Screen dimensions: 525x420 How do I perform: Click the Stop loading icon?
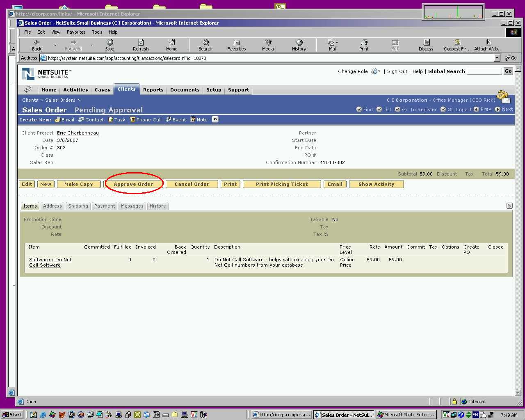[x=110, y=45]
